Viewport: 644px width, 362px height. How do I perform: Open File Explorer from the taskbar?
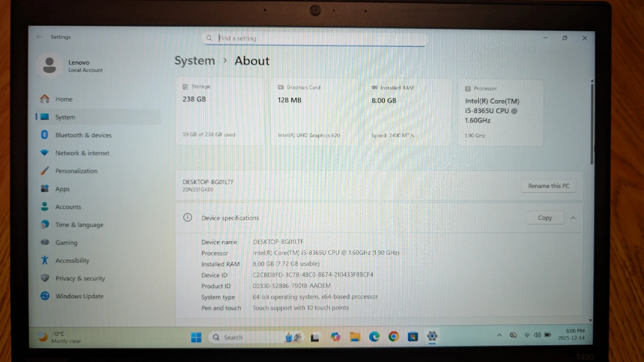coord(355,337)
